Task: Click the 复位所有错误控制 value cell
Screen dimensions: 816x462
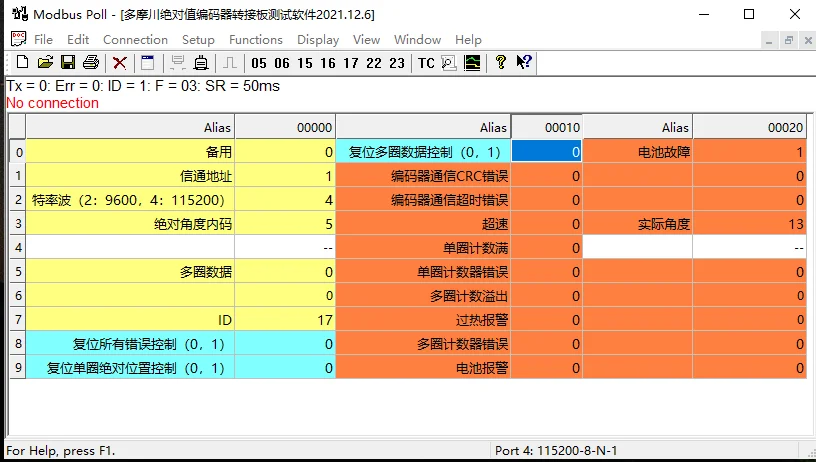Action: tap(285, 343)
